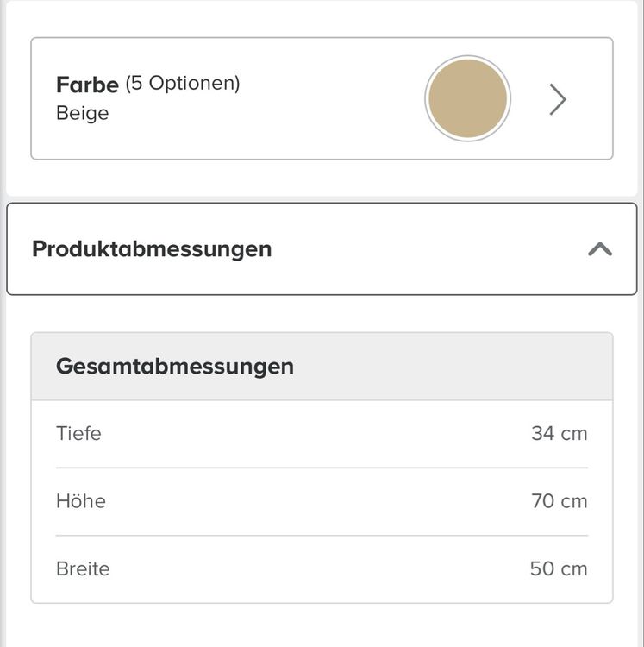644x647 pixels.
Task: Select the Gesamtabmessungen table header
Action: 322,367
